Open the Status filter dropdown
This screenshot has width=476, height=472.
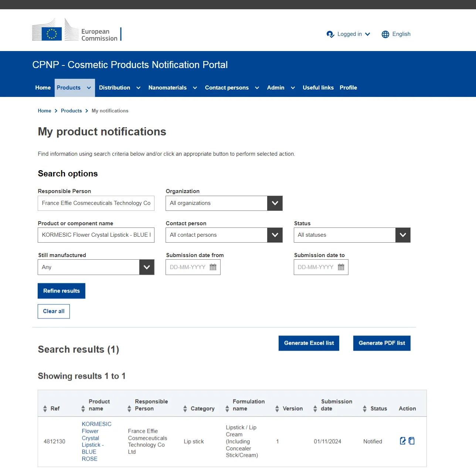402,235
